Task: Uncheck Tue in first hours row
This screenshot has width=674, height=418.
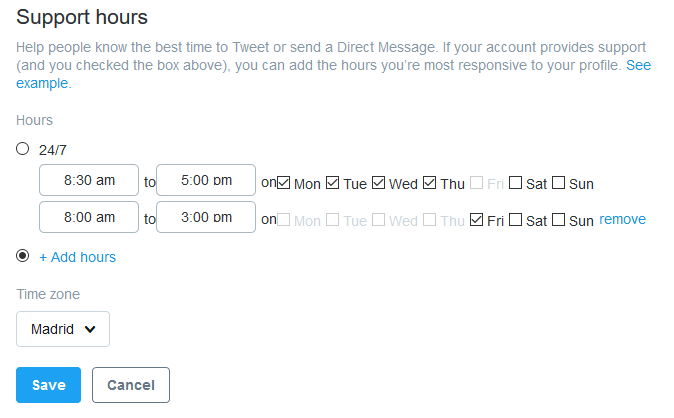Action: point(332,183)
